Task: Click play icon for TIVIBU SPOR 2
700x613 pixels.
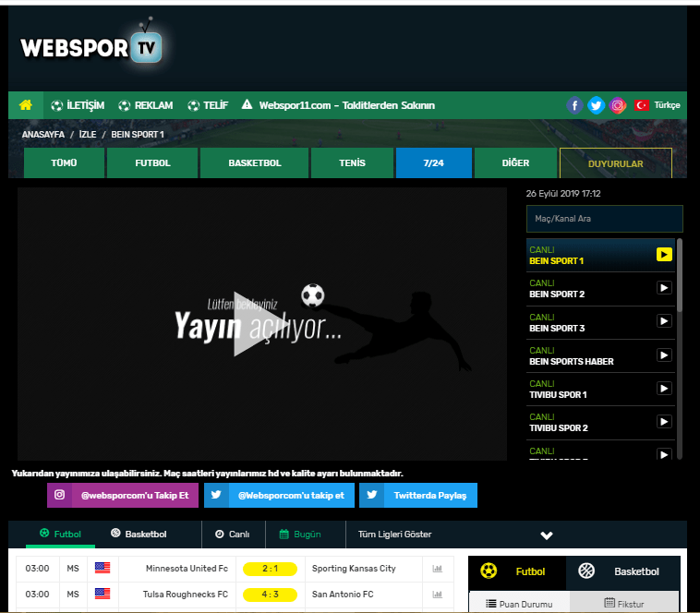Action: coord(664,422)
